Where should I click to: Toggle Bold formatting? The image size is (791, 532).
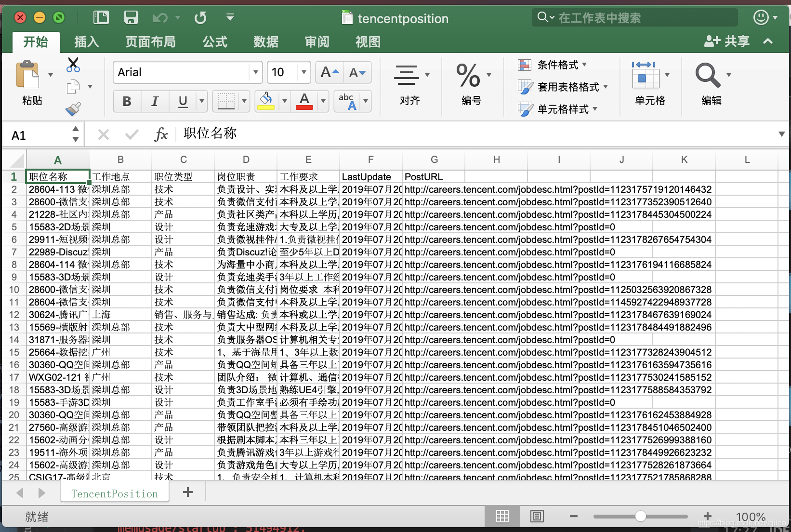(x=127, y=101)
